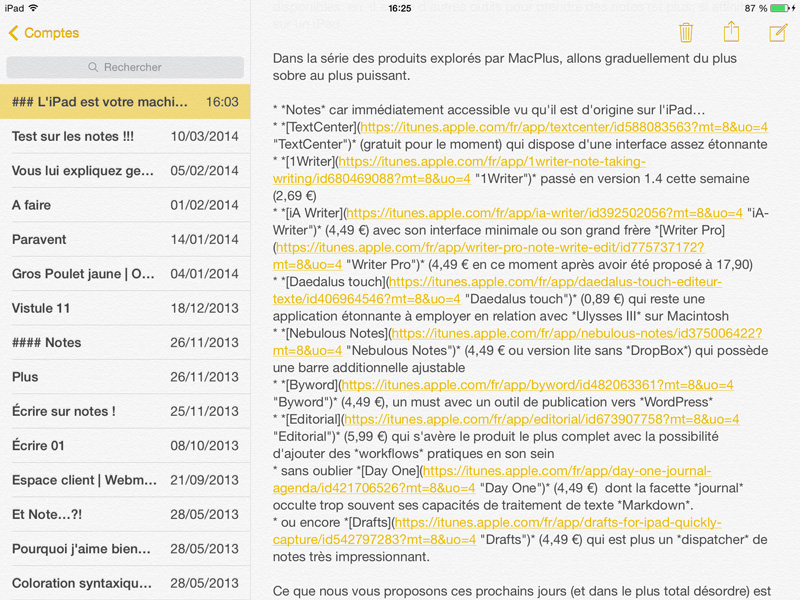Open the 'Test sur les notes !!!' note
This screenshot has width=800, height=600.
click(x=125, y=136)
